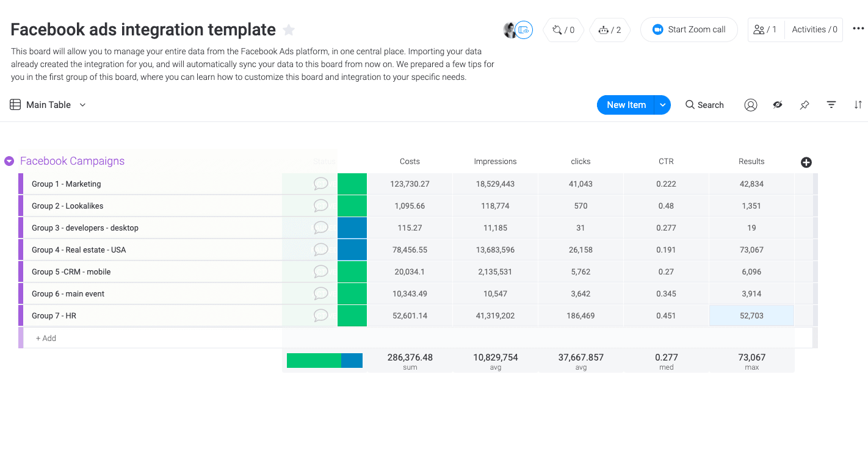Click the board description text

tap(253, 64)
